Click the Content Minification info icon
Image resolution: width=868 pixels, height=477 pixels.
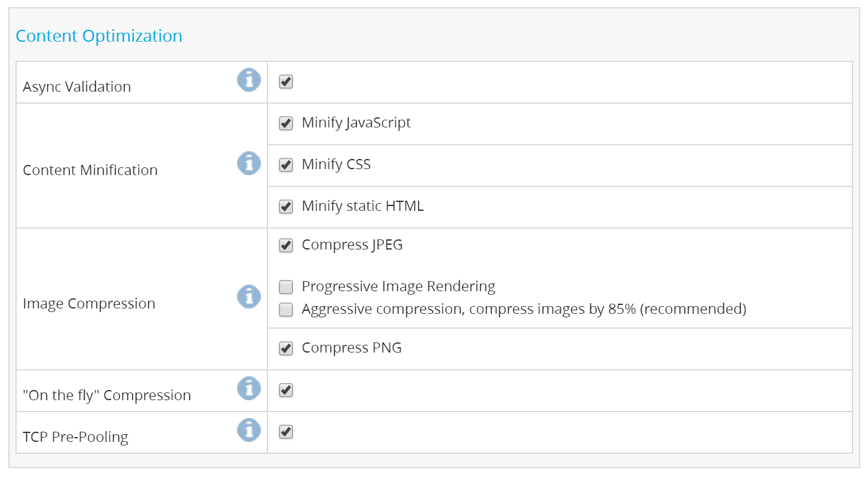pyautogui.click(x=249, y=163)
